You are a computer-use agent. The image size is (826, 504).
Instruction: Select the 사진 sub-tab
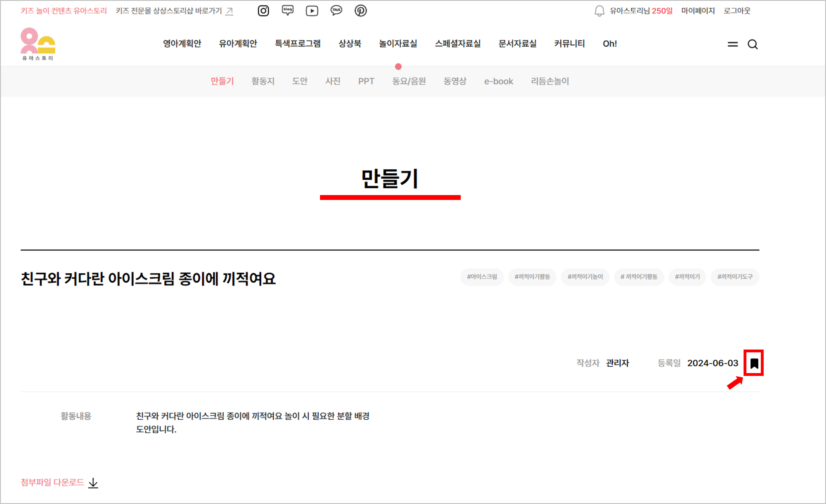point(333,81)
